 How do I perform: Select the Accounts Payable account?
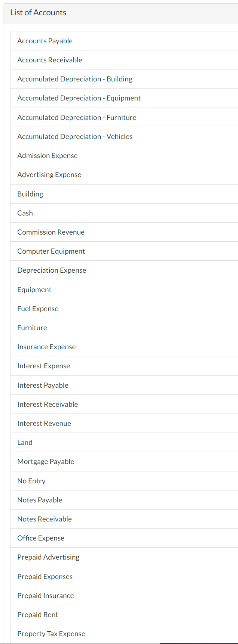click(x=45, y=41)
